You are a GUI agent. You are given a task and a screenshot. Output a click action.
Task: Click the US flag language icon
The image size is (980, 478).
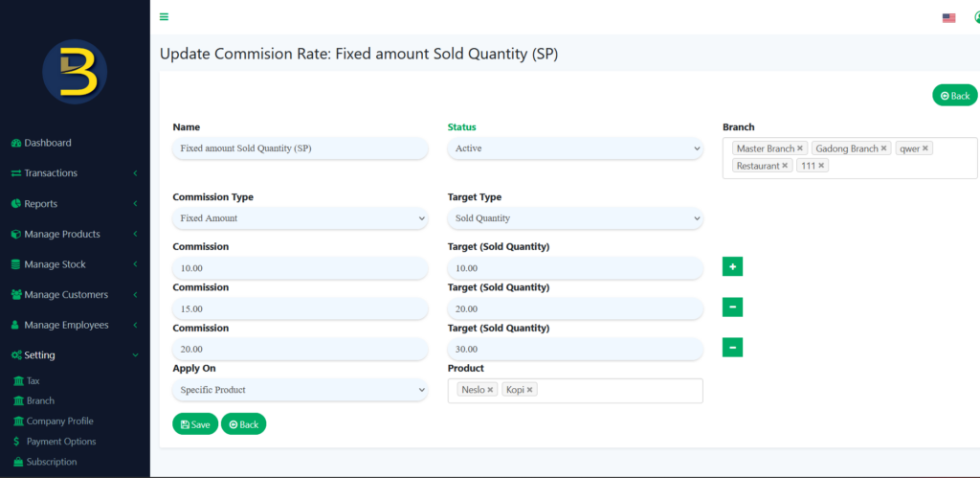(x=948, y=17)
